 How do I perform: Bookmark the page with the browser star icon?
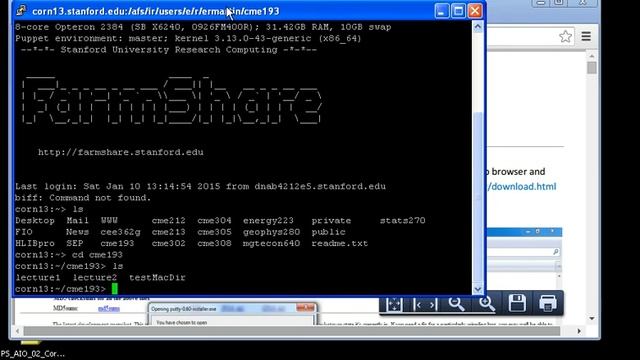565,37
